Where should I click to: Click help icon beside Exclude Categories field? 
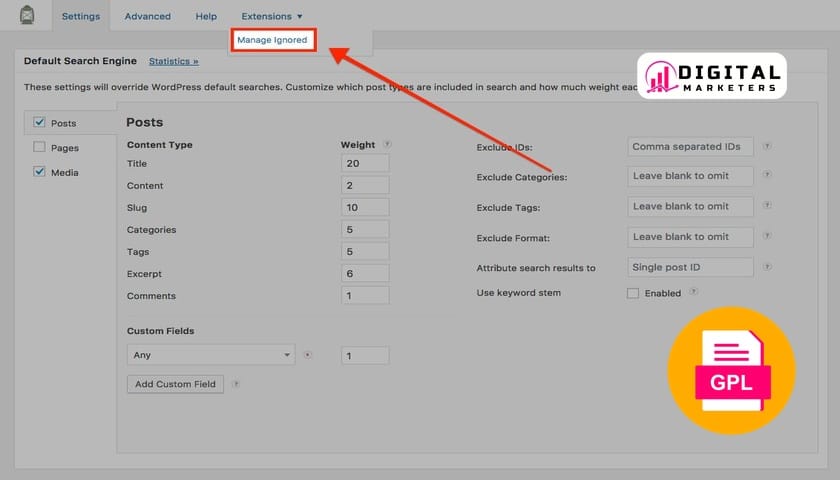click(x=767, y=176)
